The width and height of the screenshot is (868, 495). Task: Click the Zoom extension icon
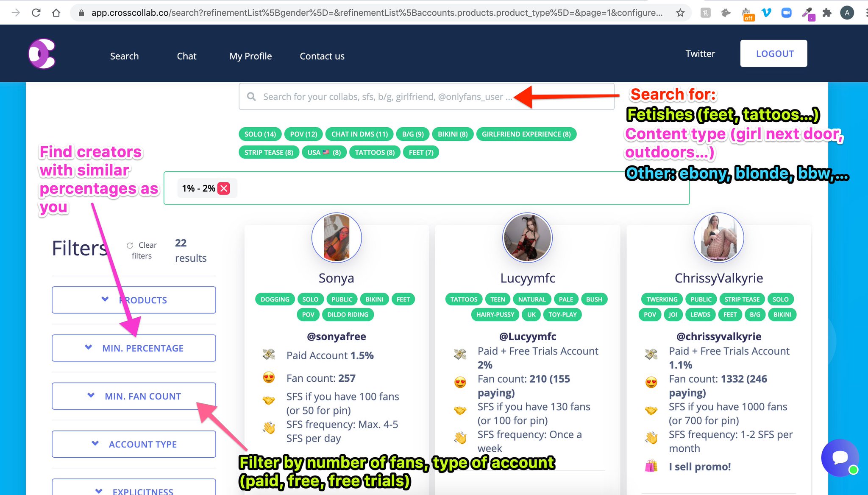786,13
